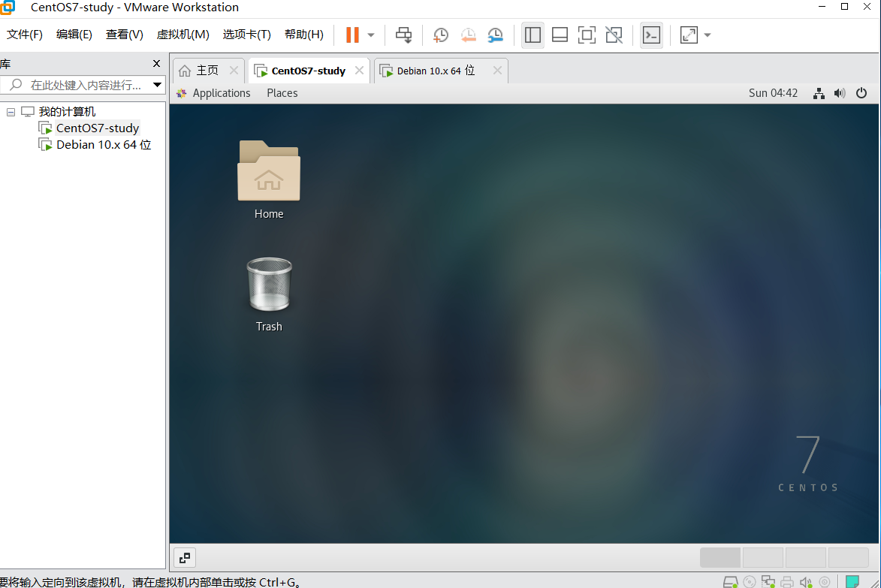881x588 pixels.
Task: Open the Places menu in CentOS
Action: pos(282,93)
